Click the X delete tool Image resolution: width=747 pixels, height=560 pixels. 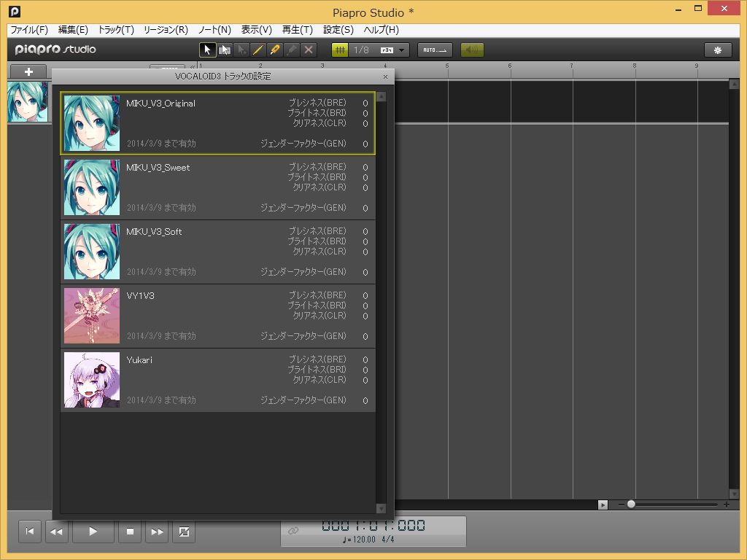tap(309, 50)
